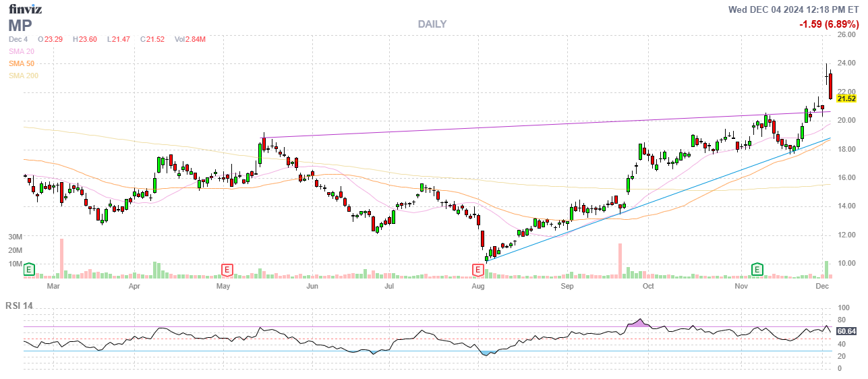Click the DAILY timeframe label
The image size is (868, 379).
pos(432,24)
